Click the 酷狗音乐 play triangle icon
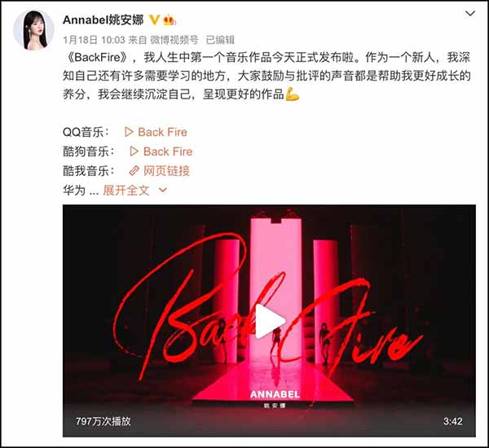The height and width of the screenshot is (448, 489). point(134,152)
